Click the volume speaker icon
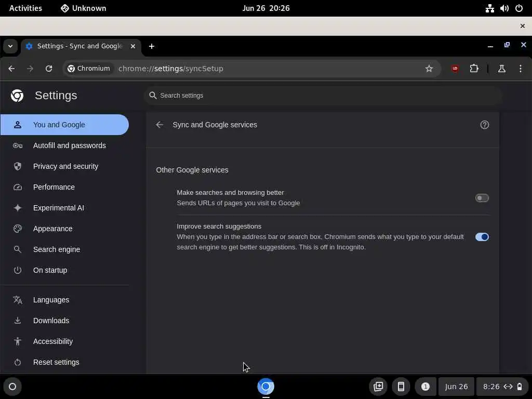Viewport: 532px width, 399px height. (504, 8)
